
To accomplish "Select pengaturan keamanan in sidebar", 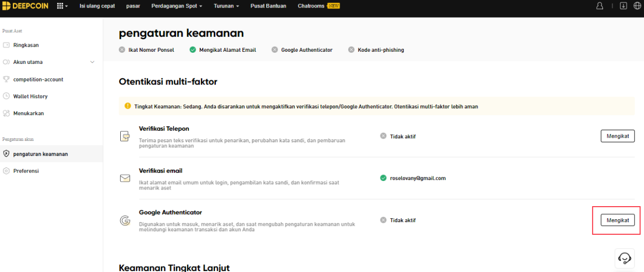I will tap(51, 154).
